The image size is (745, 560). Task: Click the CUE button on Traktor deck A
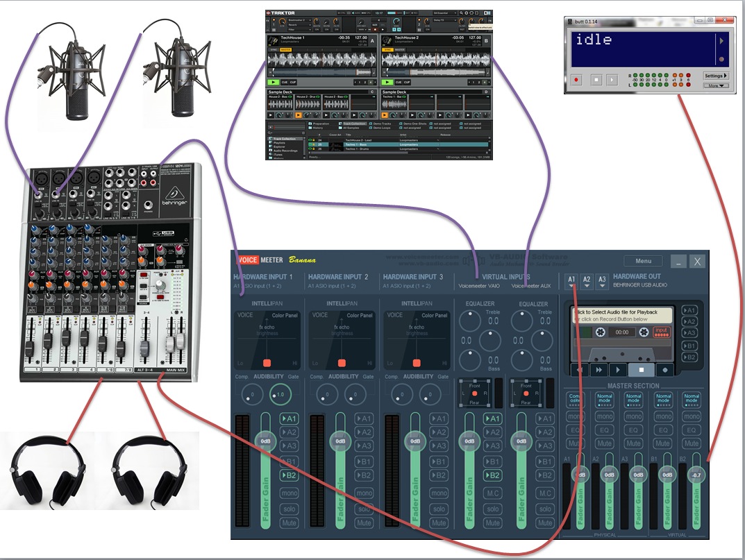[285, 82]
